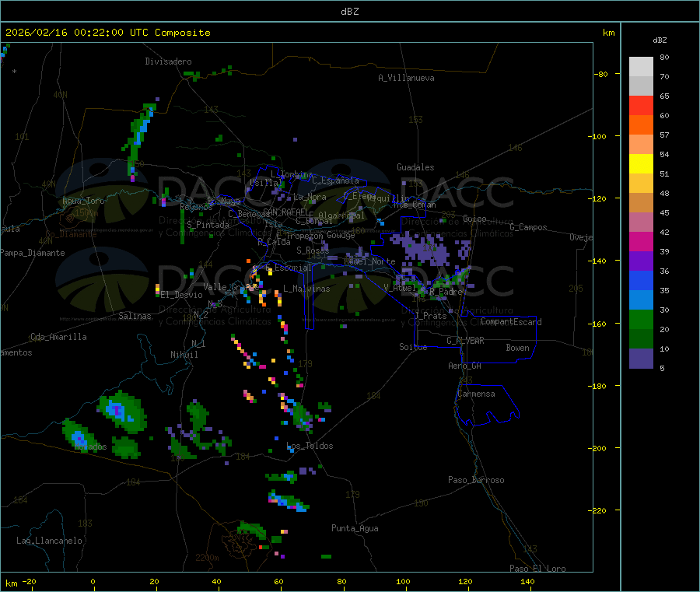Click the Lag.Llancanelo map label

click(x=50, y=541)
